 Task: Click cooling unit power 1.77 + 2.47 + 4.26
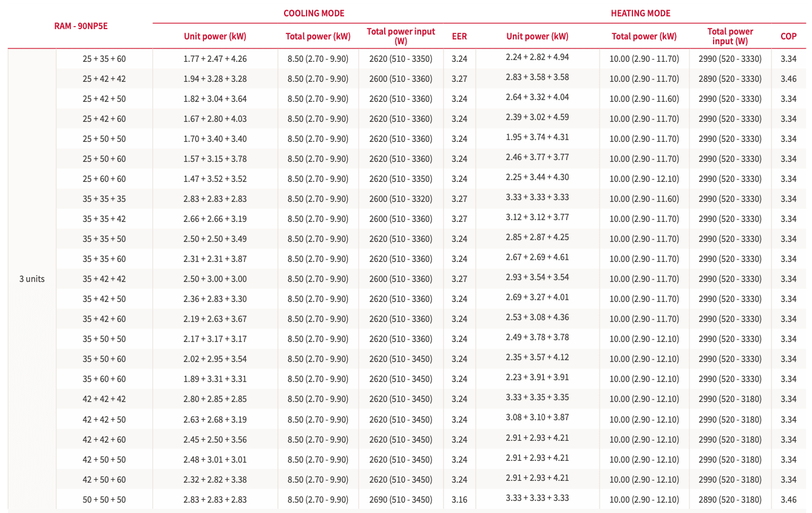(215, 59)
